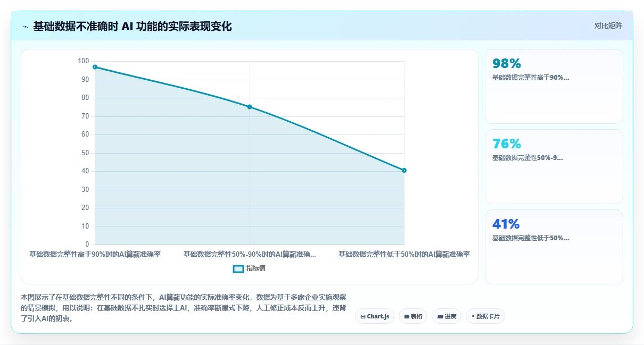
Task: Toggle the 指标值 legend item
Action: point(249,268)
